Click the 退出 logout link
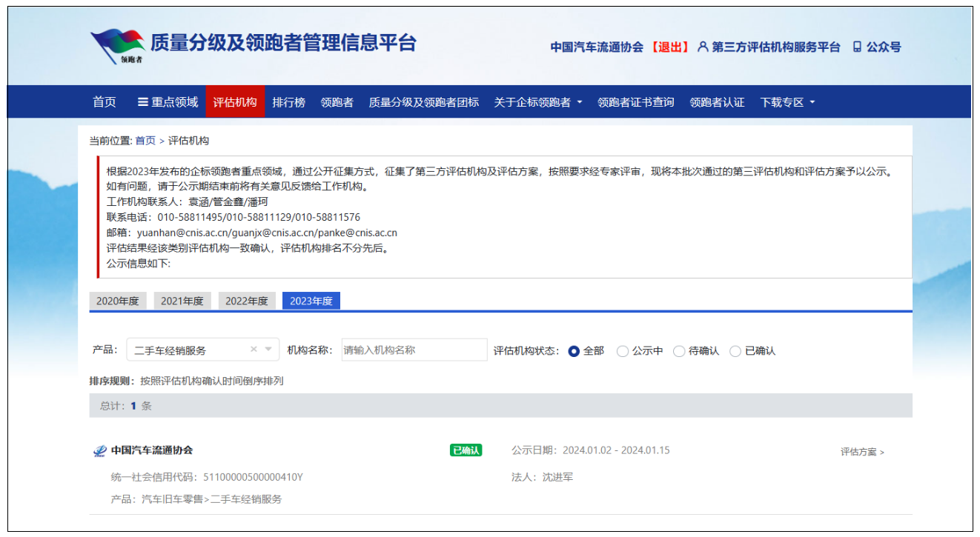The height and width of the screenshot is (537, 980). (x=670, y=47)
